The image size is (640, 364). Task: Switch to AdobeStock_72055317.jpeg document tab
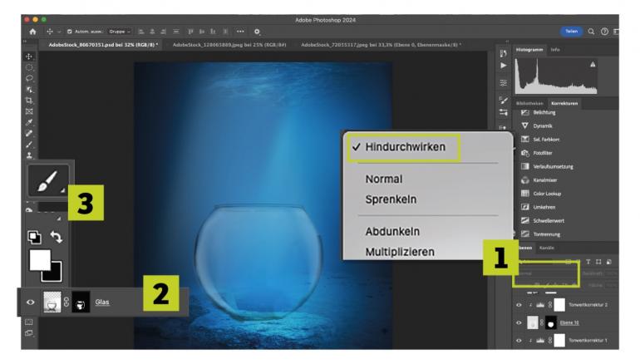(381, 45)
